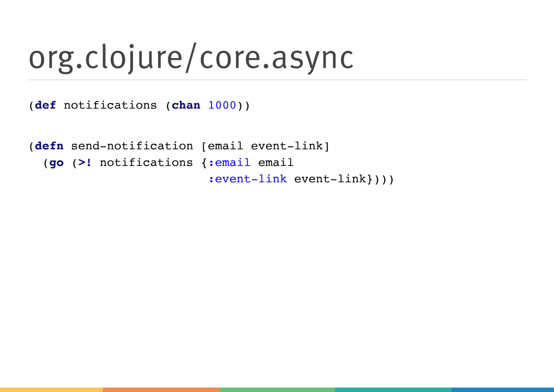Click 'notifications' in the def line

click(x=110, y=105)
